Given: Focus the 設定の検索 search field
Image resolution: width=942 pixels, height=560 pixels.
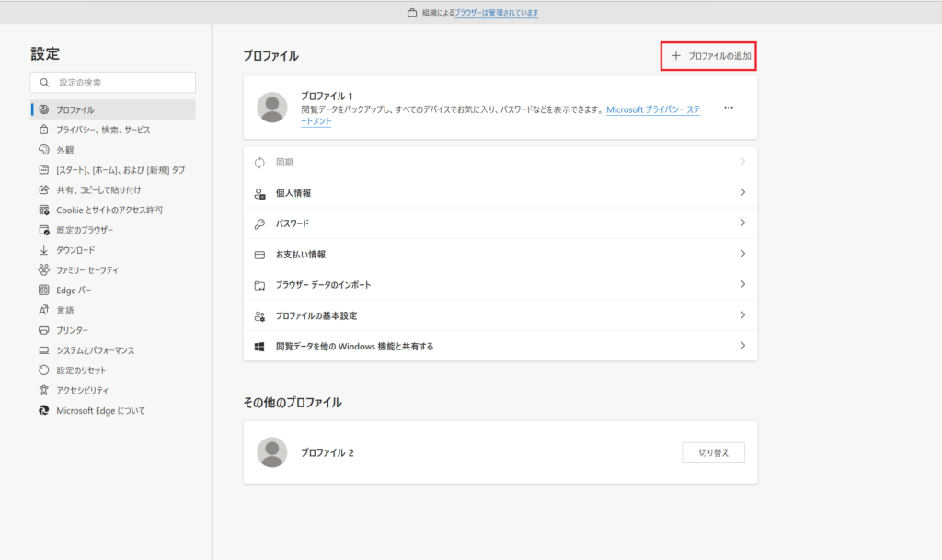Looking at the screenshot, I should (x=113, y=82).
